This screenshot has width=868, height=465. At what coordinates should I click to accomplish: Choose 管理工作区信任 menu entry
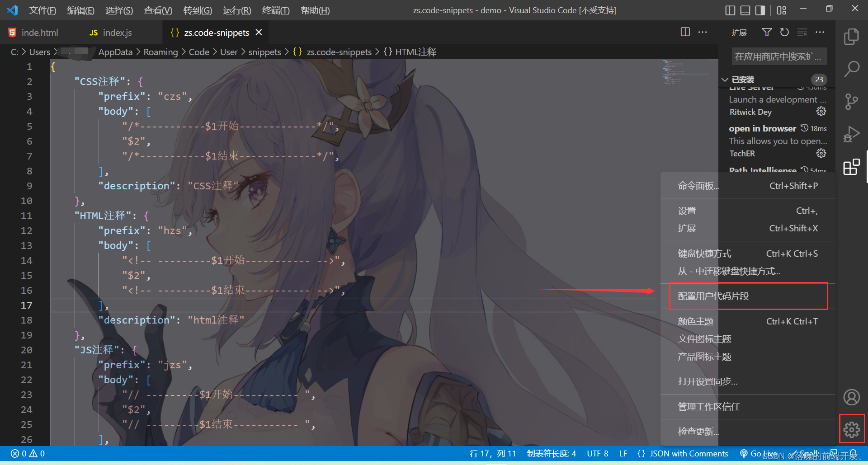click(x=748, y=407)
